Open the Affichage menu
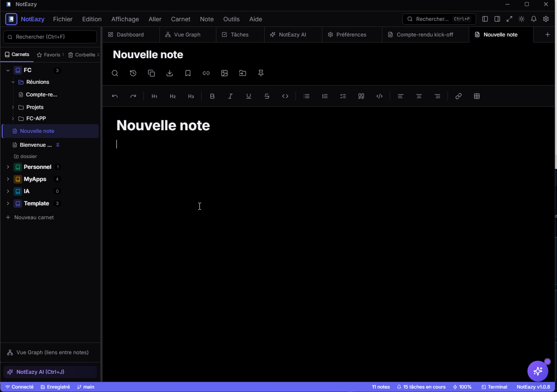The width and height of the screenshot is (557, 392). [125, 19]
